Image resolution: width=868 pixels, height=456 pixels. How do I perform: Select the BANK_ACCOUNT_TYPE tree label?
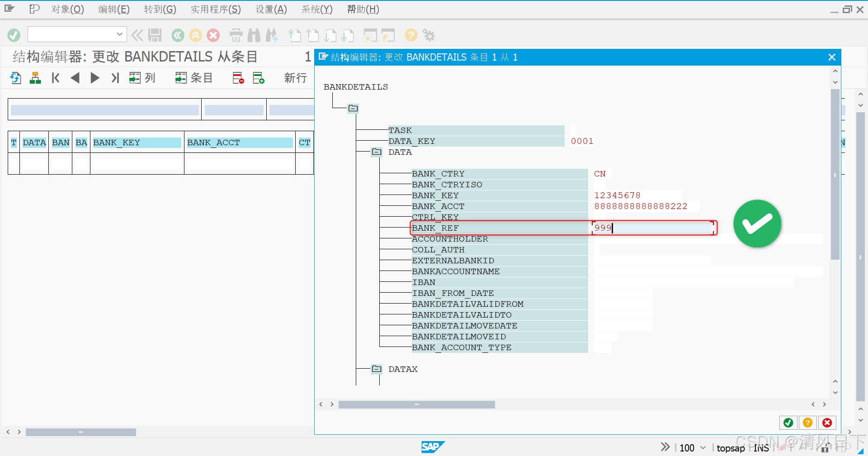pos(462,347)
